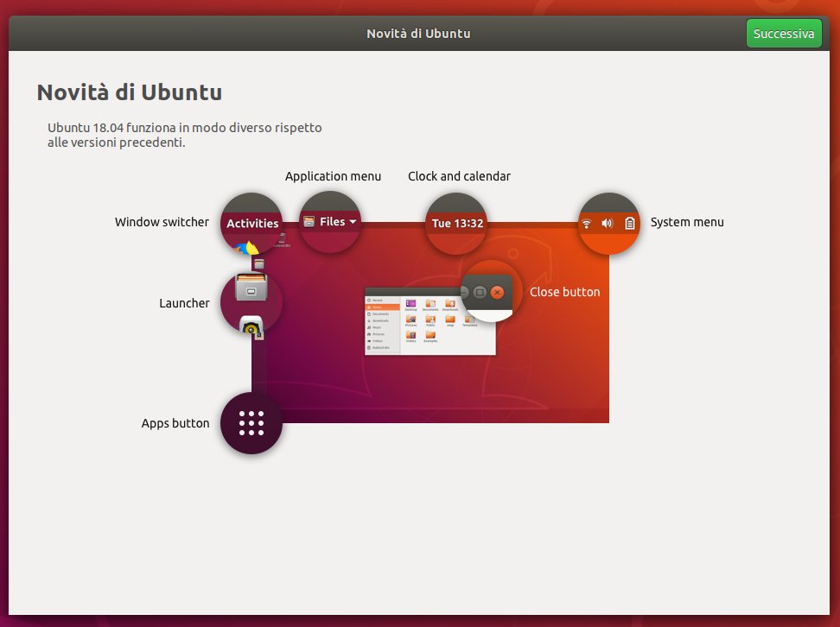Viewport: 840px width, 627px height.
Task: Click the "Ubuntu 18.04 funziona in modo diverso" description
Action: (184, 135)
